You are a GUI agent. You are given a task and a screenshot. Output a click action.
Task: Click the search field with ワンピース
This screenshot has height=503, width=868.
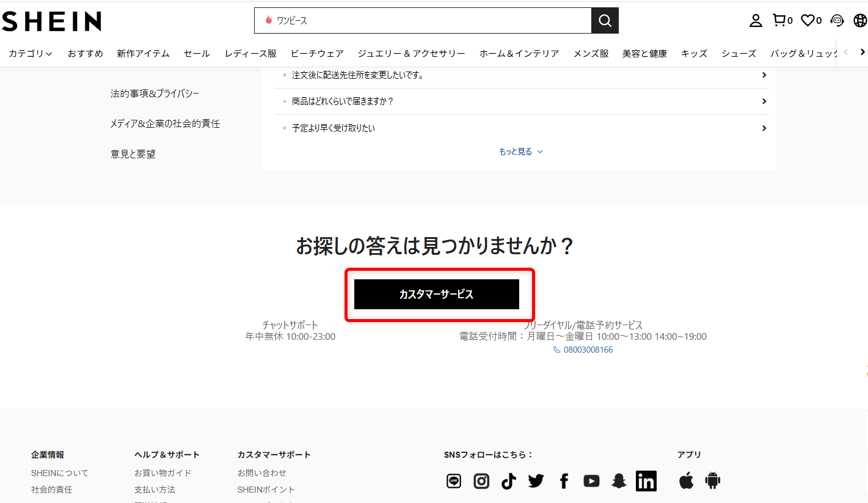423,21
